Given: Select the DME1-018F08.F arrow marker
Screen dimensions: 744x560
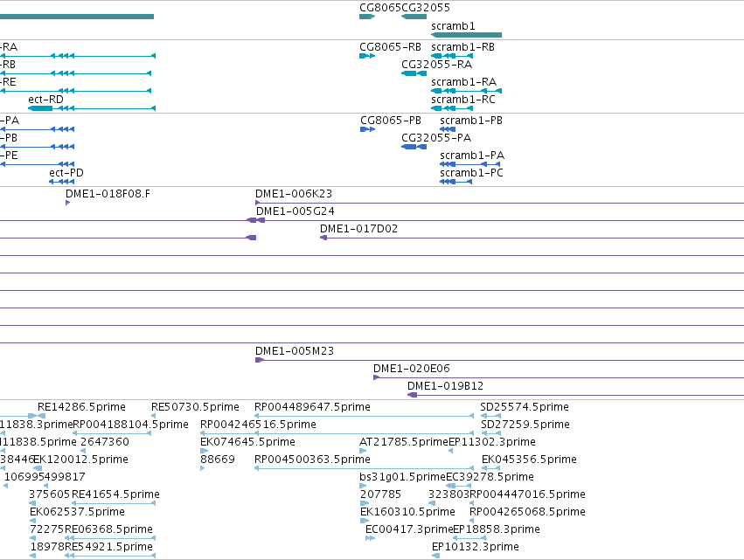Looking at the screenshot, I should coord(68,203).
